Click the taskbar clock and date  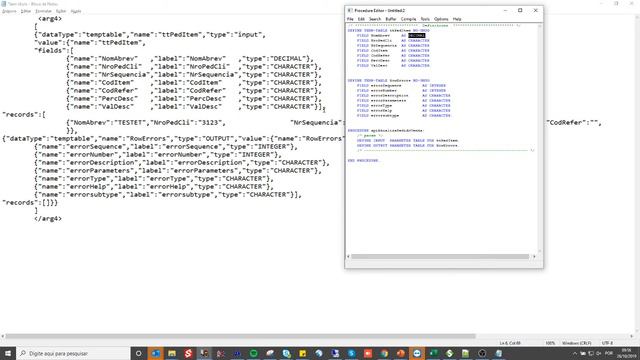[627, 353]
